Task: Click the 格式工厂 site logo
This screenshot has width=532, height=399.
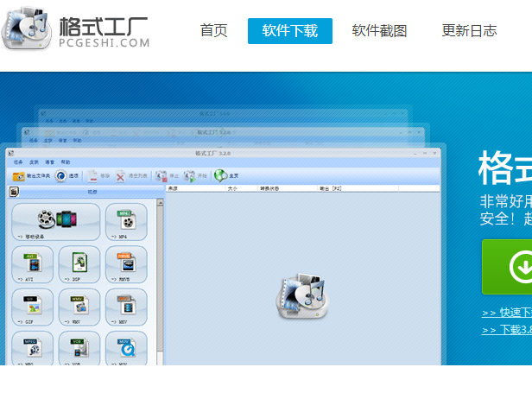Action: (75, 28)
